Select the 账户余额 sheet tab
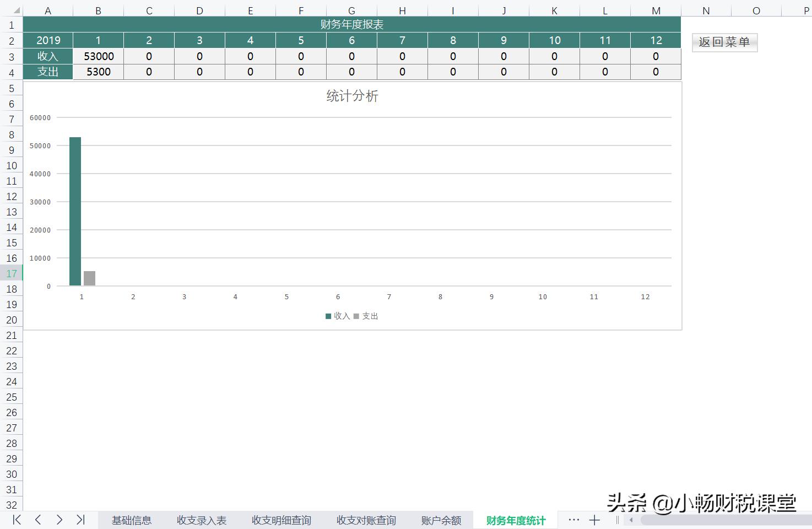The width and height of the screenshot is (812, 529). pos(441,520)
